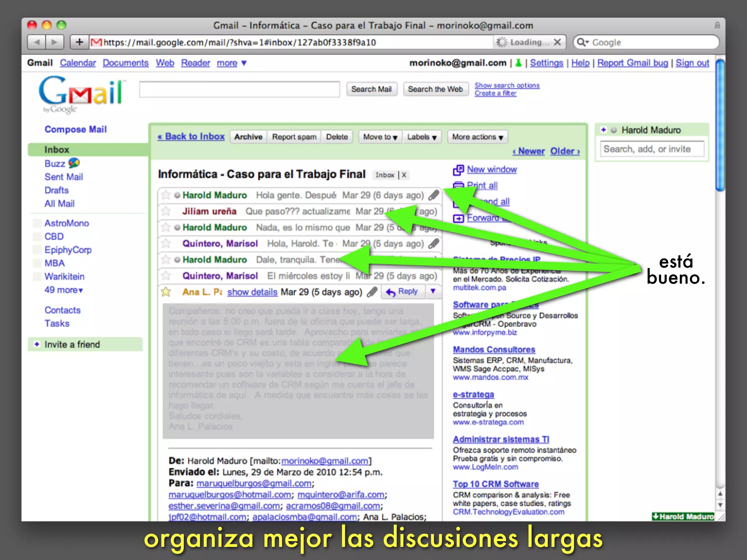
Task: Reply to Ana L. message
Action: [x=403, y=292]
